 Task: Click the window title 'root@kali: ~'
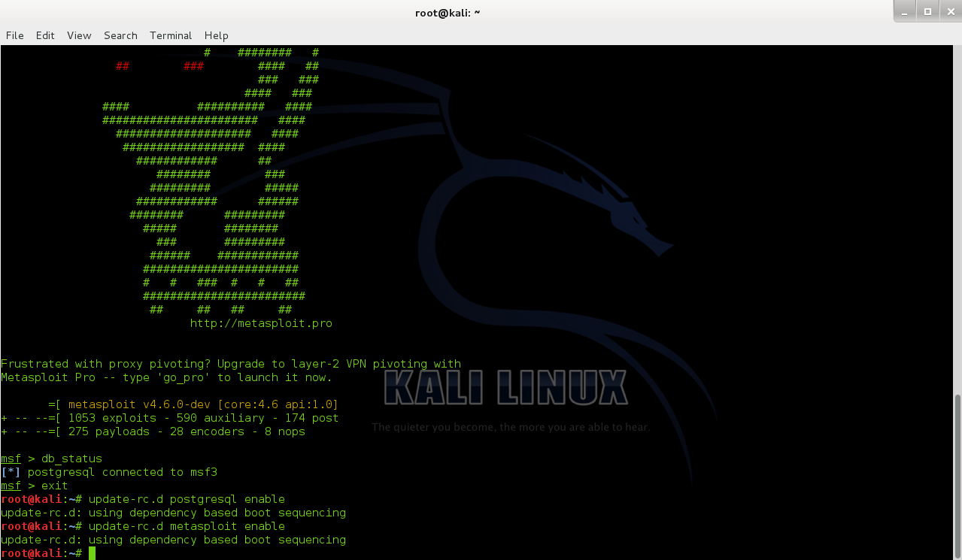click(448, 13)
